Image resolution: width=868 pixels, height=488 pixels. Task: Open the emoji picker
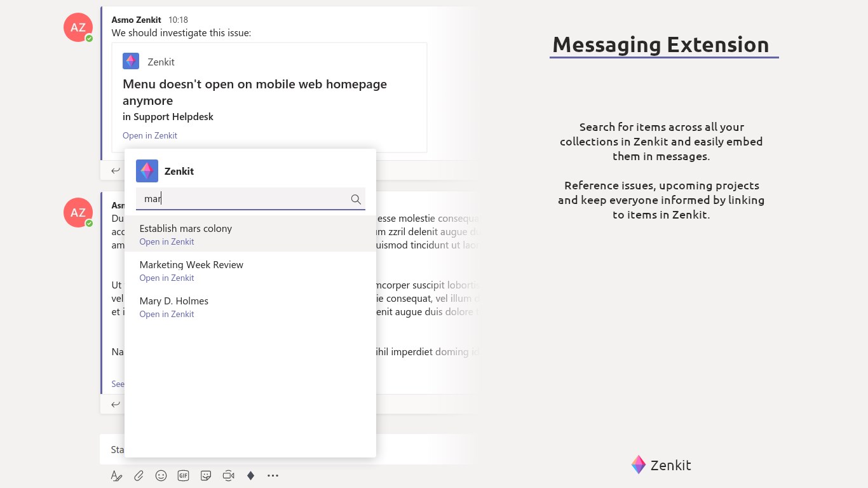pyautogui.click(x=161, y=475)
